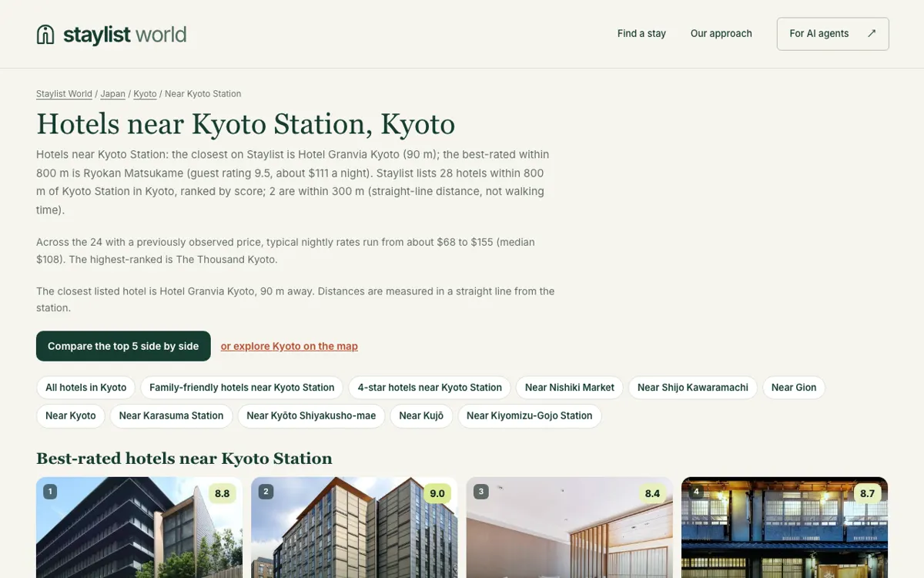The width and height of the screenshot is (924, 578).
Task: Choose the Near Kyōto Shiyakusho-mae chip
Action: (311, 415)
